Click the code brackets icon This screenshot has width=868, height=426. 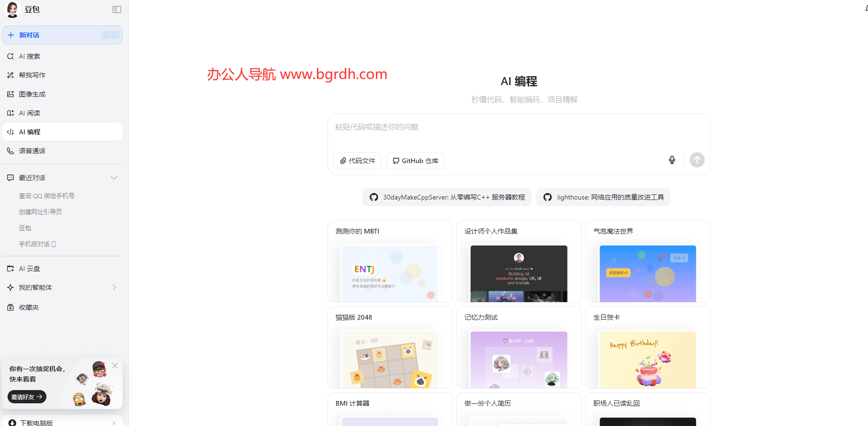click(10, 132)
